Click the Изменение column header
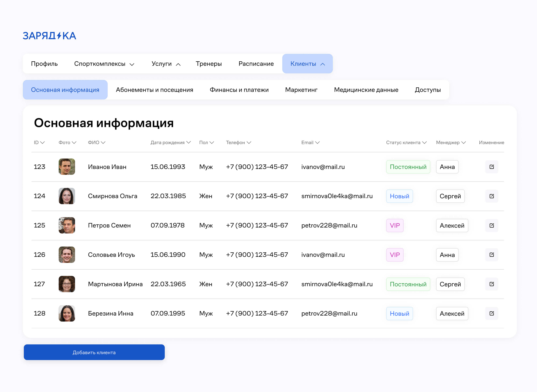 tap(491, 142)
